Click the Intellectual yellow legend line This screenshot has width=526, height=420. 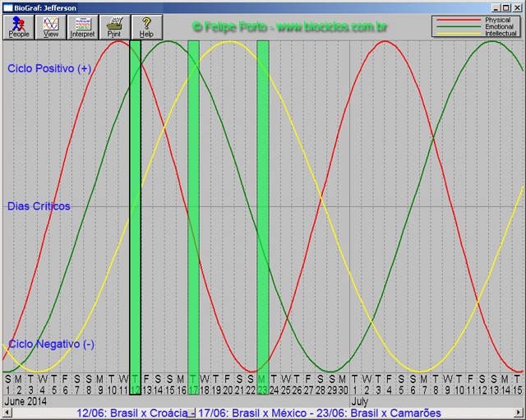459,33
